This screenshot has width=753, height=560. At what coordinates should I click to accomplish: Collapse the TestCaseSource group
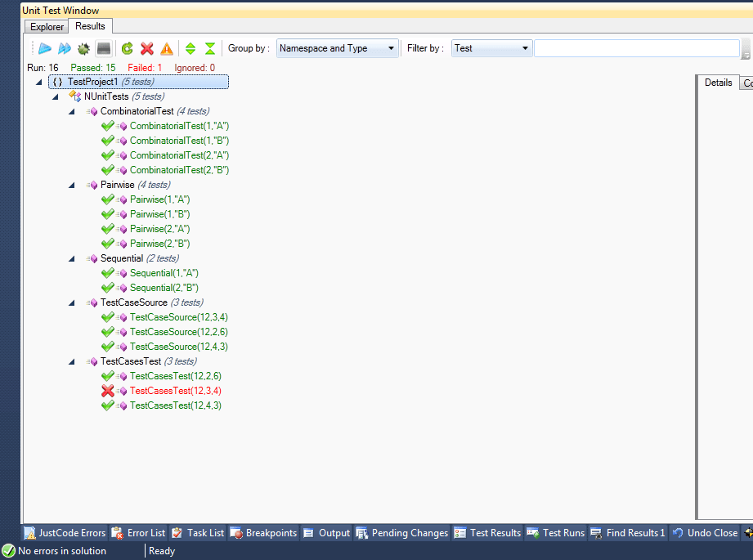click(72, 303)
